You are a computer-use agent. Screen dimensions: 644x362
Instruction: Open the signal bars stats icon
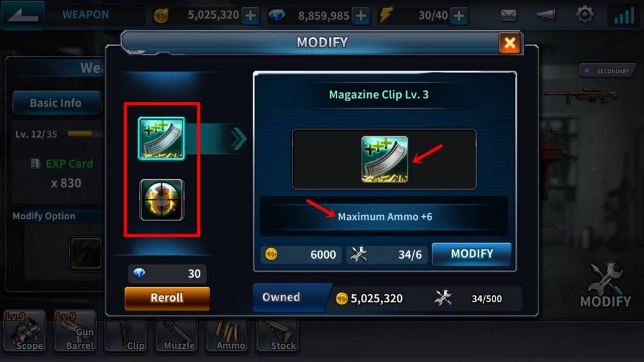coord(623,16)
